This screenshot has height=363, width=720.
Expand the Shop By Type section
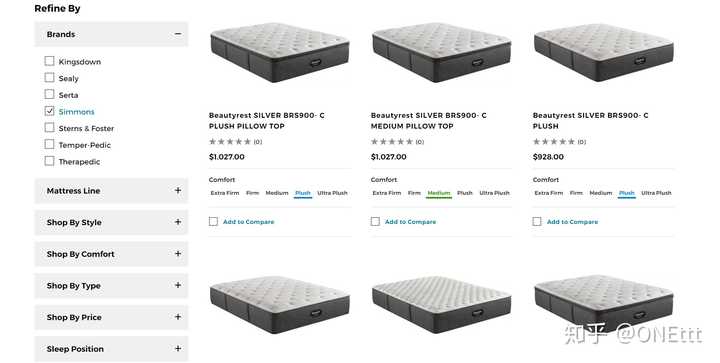click(x=111, y=285)
